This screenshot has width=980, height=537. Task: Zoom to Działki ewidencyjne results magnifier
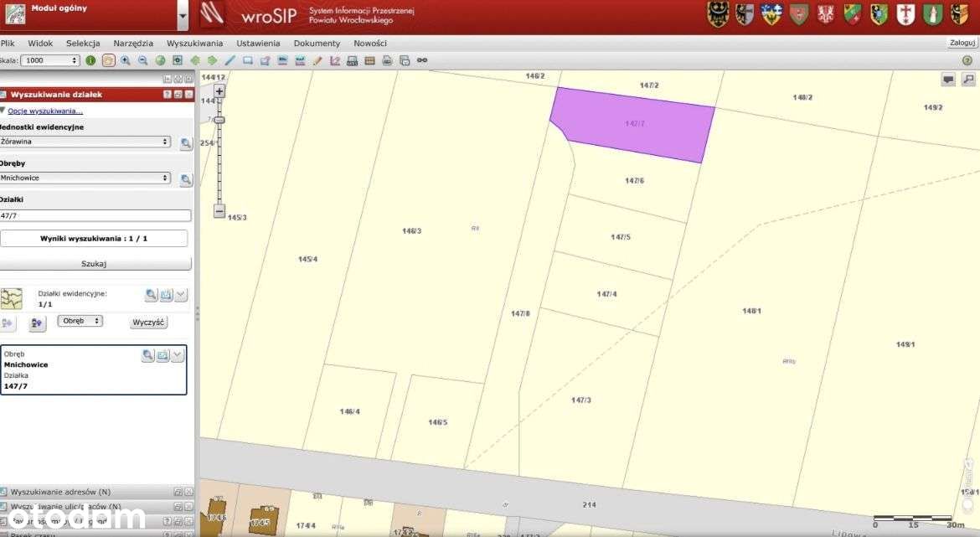point(151,295)
